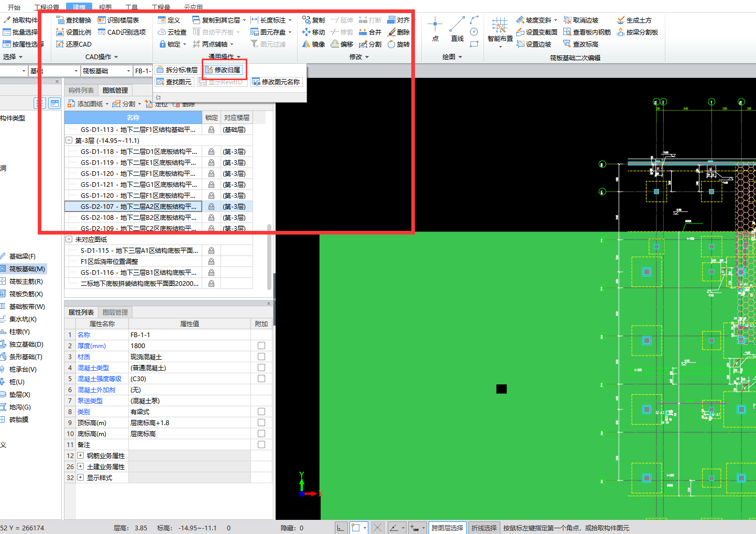Image resolution: width=756 pixels, height=534 pixels.
Task: Expand 显示样式 property group
Action: pyautogui.click(x=81, y=477)
